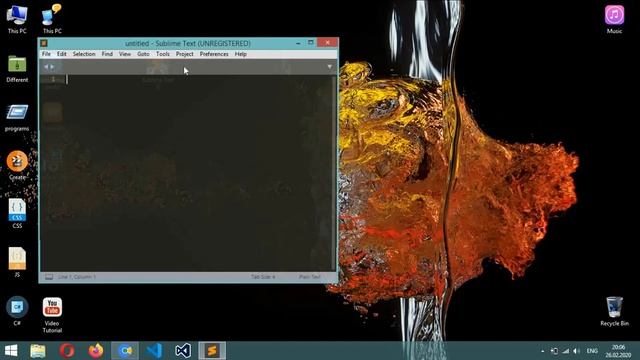Open the Goto menu
The height and width of the screenshot is (360, 640).
point(143,54)
